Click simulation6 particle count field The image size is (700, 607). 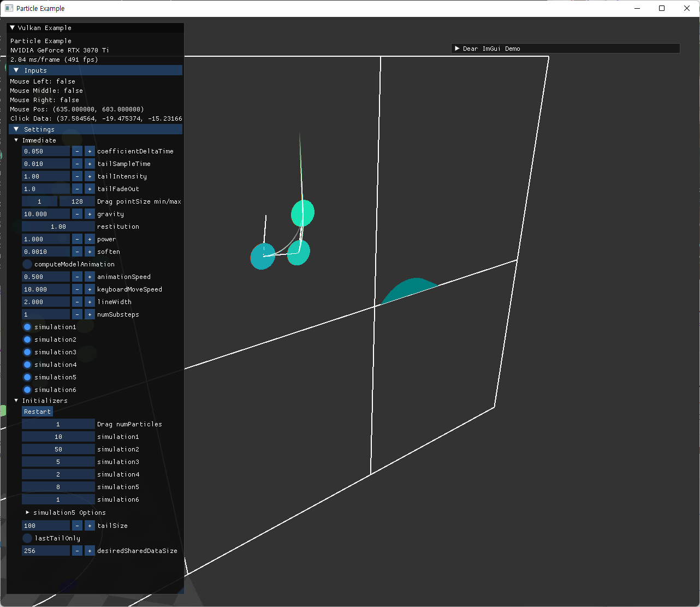tap(58, 499)
